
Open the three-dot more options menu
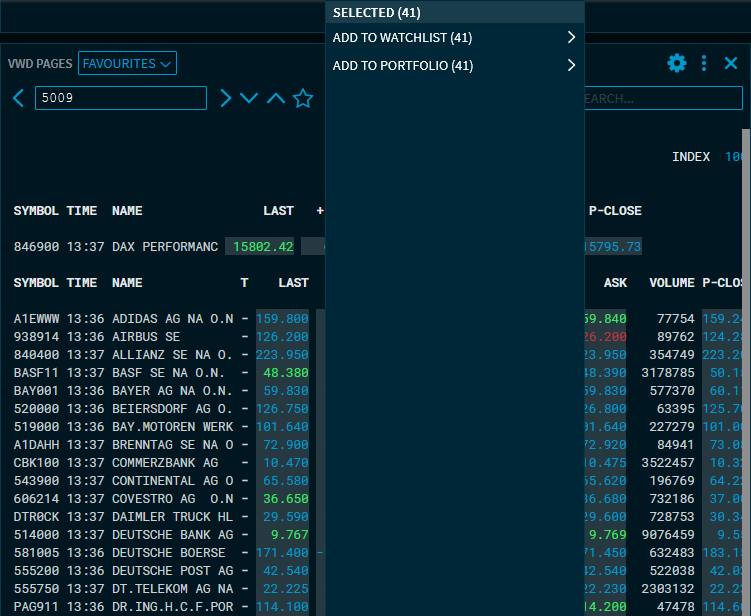[704, 64]
